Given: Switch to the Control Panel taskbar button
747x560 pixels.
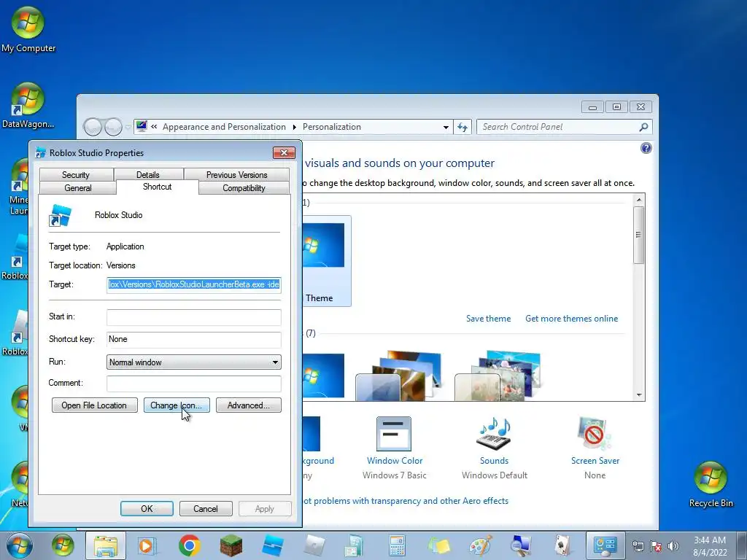Looking at the screenshot, I should point(605,545).
